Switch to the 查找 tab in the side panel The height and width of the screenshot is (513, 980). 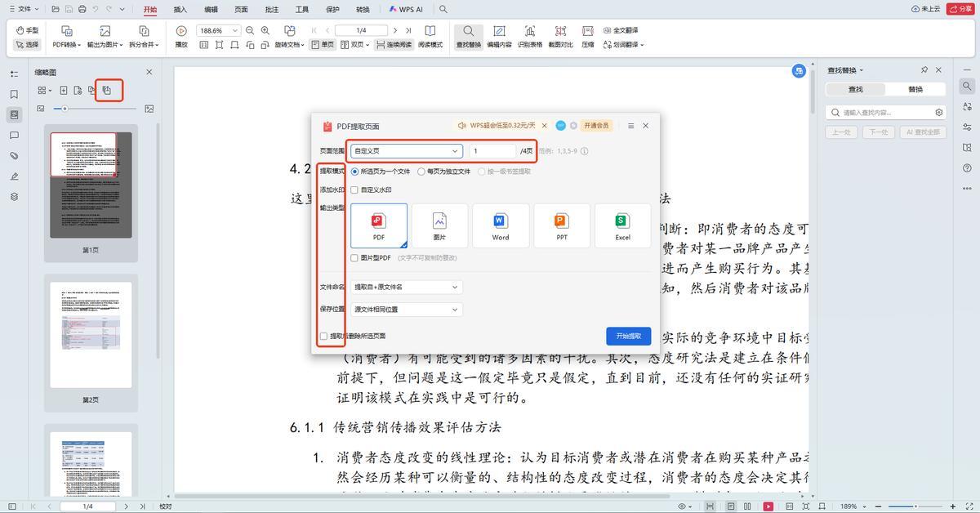855,89
